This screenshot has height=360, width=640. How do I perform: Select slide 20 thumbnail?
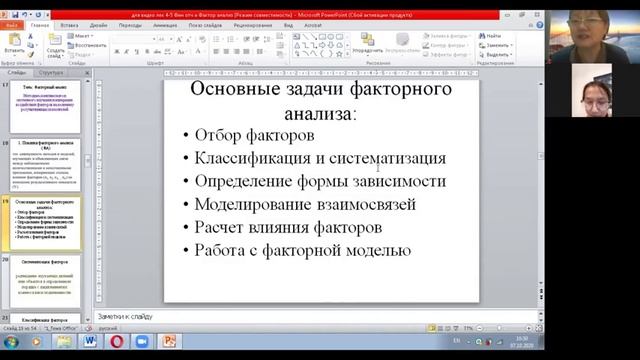tap(45, 282)
